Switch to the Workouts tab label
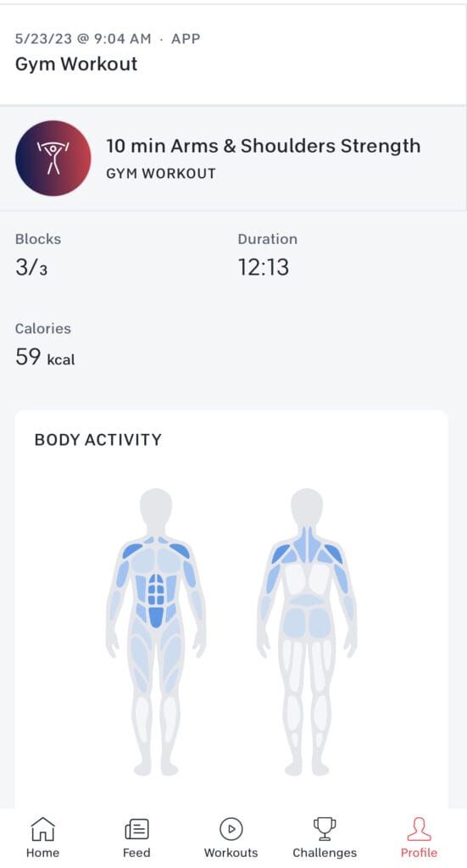Image resolution: width=467 pixels, height=868 pixels. coord(231,853)
